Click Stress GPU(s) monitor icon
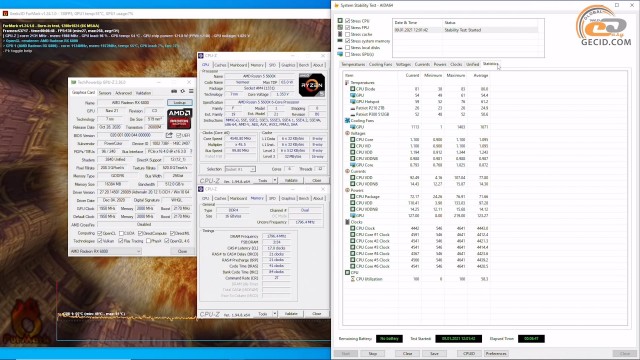This screenshot has width=640, height=360. (x=340, y=54)
